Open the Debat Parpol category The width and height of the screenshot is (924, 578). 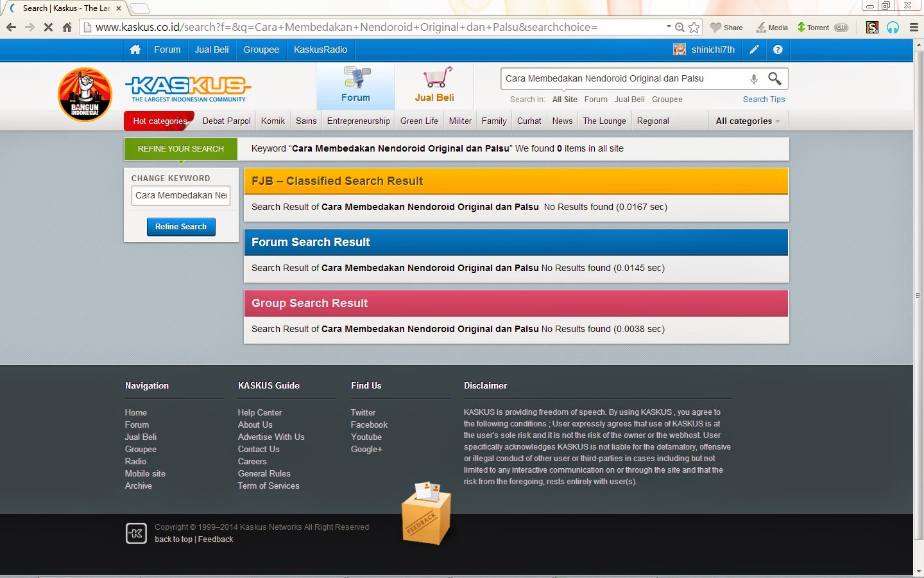(227, 121)
